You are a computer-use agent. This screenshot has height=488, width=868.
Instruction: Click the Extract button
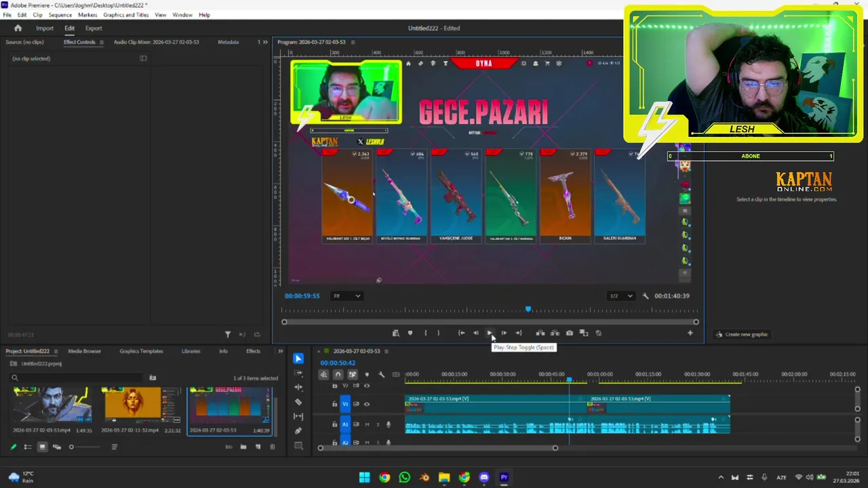tap(555, 333)
